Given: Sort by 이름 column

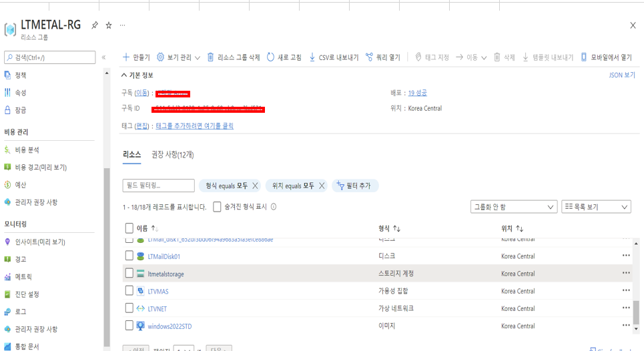Looking at the screenshot, I should (147, 228).
